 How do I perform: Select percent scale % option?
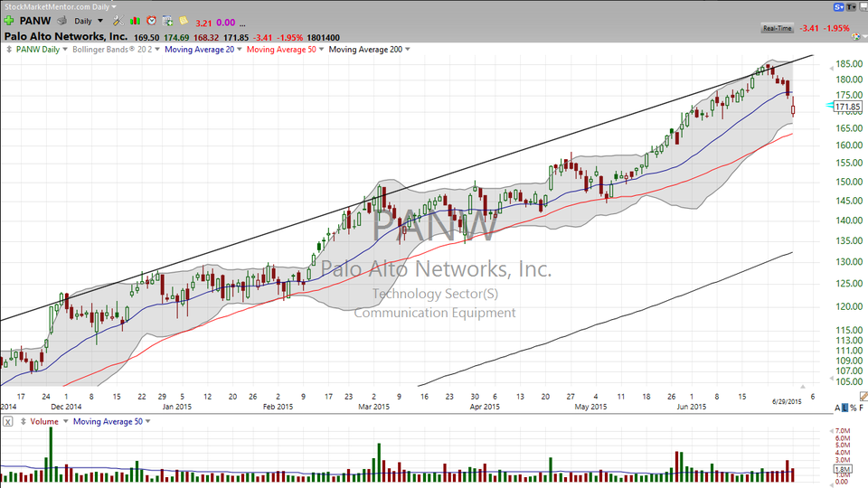click(x=853, y=408)
